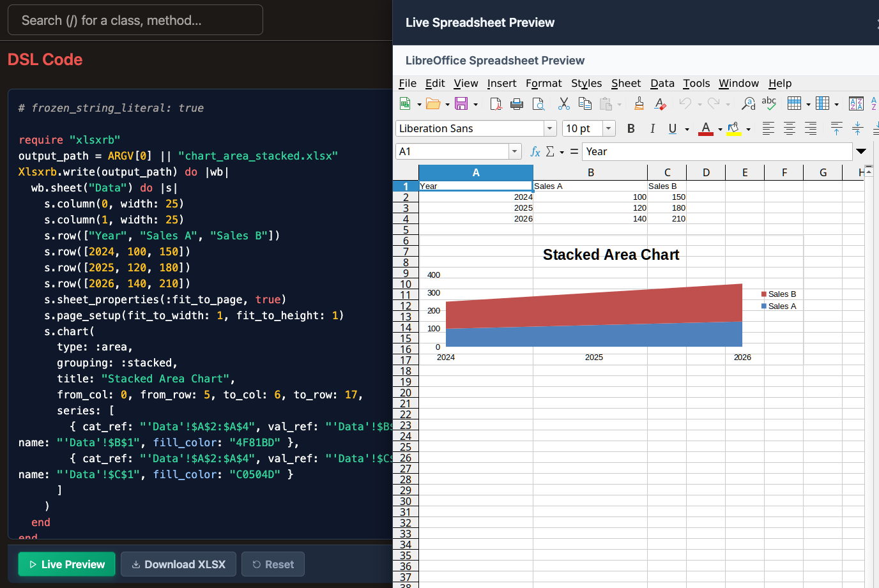Open recent documents dropdown arrow
The width and height of the screenshot is (879, 588).
point(447,104)
